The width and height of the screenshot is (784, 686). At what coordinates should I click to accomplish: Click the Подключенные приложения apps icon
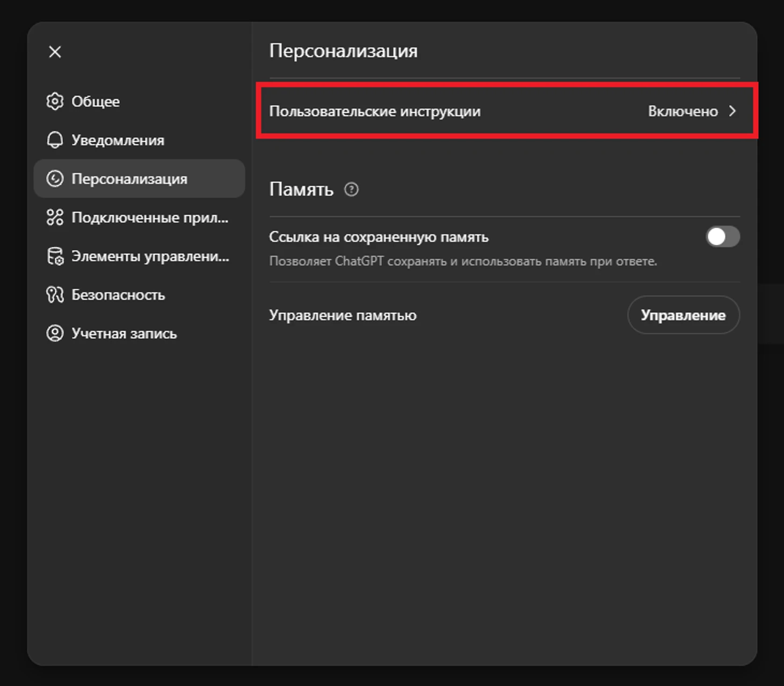[55, 217]
